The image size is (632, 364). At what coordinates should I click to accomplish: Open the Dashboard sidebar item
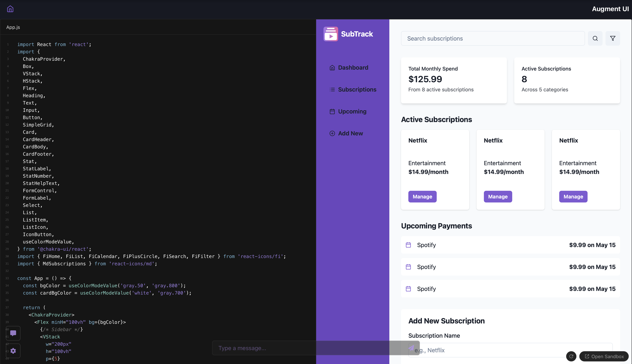pyautogui.click(x=353, y=68)
